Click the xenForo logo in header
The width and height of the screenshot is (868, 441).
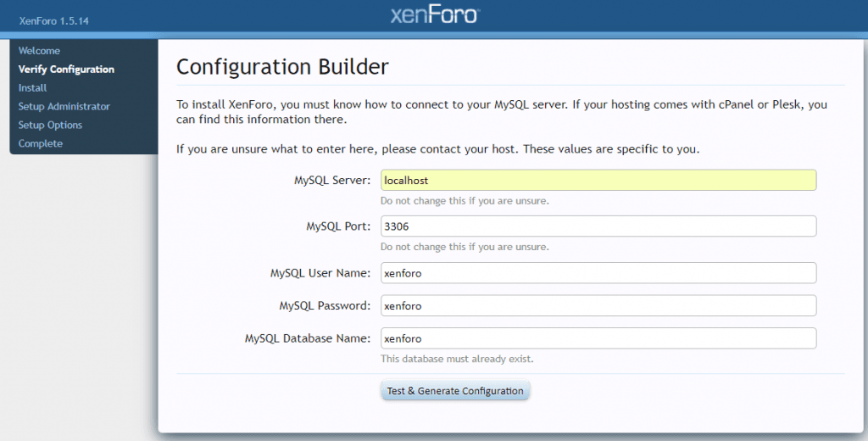(435, 15)
